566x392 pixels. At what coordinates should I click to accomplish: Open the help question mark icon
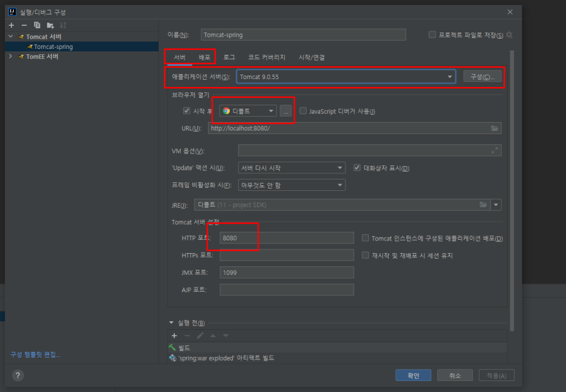point(18,376)
